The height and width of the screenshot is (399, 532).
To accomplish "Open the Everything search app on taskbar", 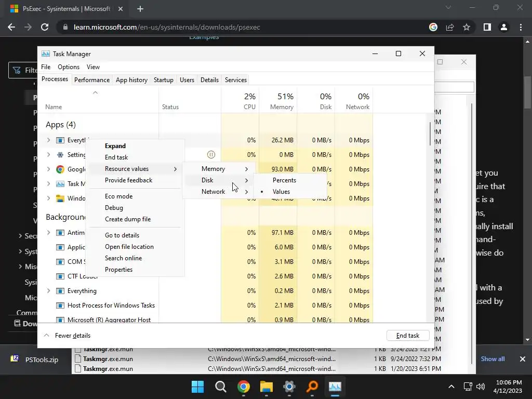I will pyautogui.click(x=312, y=387).
